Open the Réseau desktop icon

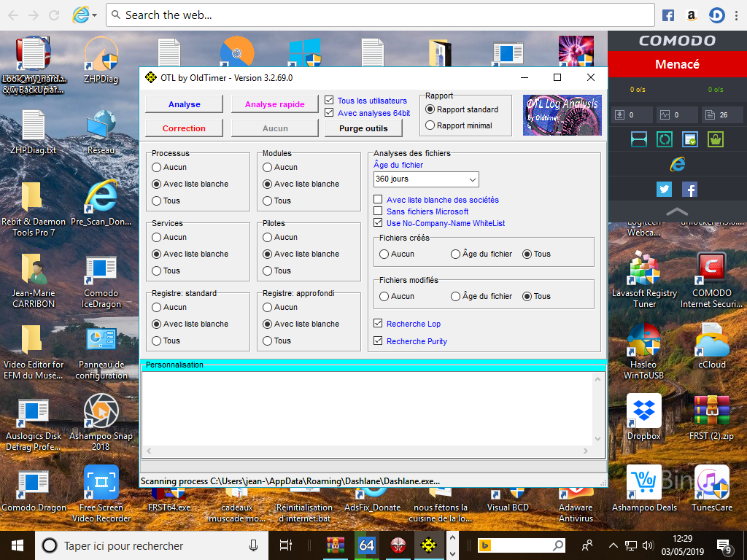(101, 132)
